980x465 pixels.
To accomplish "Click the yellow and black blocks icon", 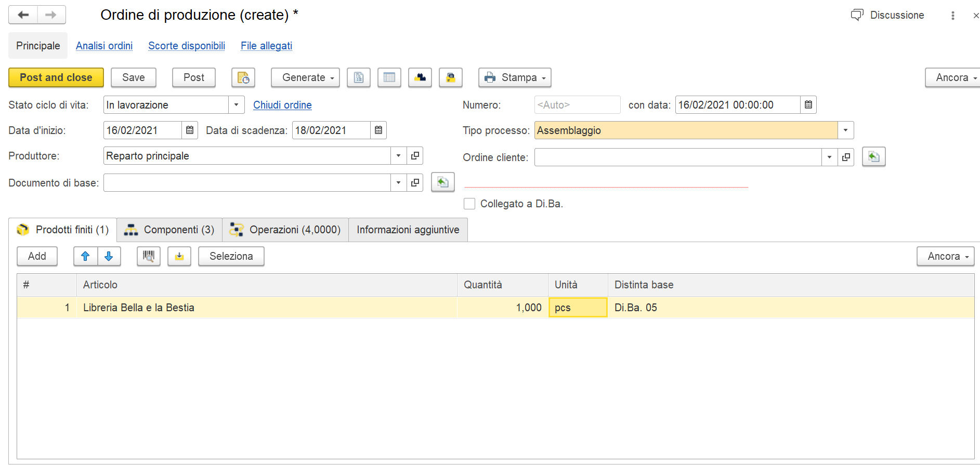I will pos(420,77).
